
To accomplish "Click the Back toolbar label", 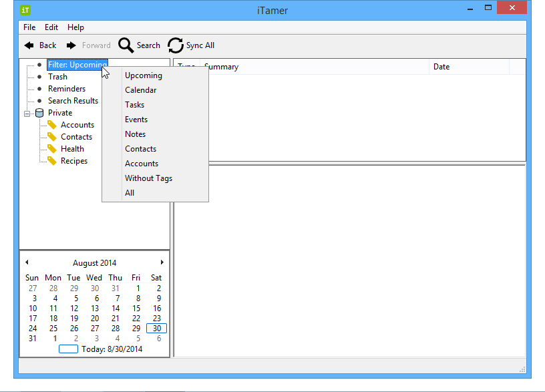I will point(47,45).
